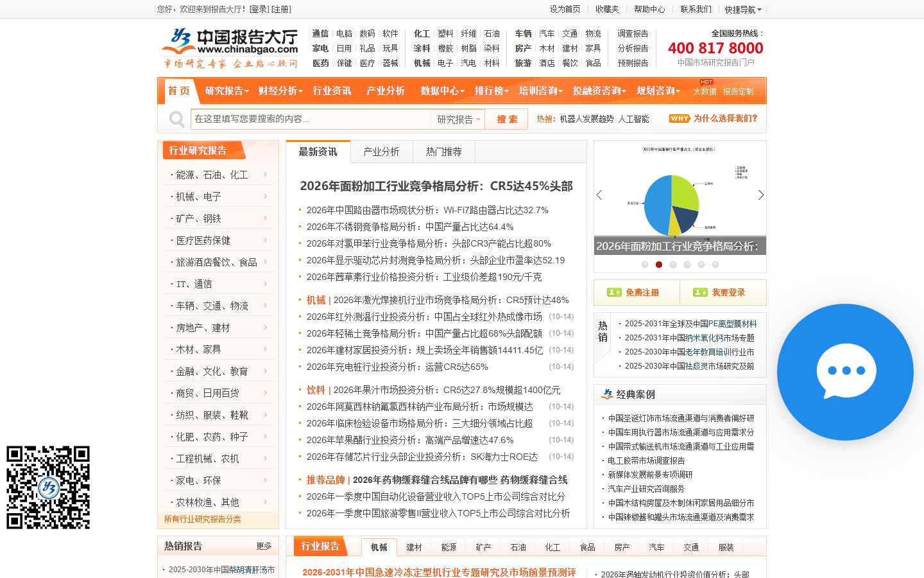This screenshot has width=924, height=578.
Task: Open headline 2026年面粉加工行业竞争格局分析
Action: [436, 186]
